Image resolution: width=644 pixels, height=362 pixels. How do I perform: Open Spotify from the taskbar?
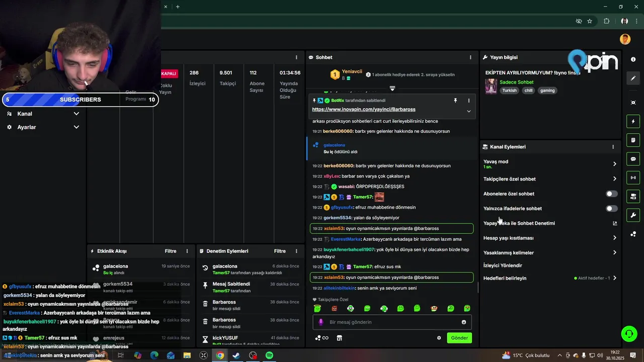point(269,355)
